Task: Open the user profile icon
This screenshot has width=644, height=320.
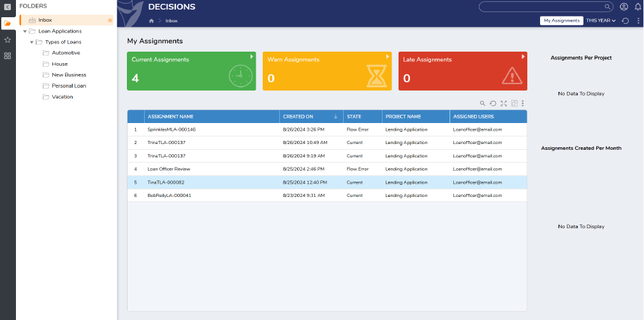Action: (624, 7)
